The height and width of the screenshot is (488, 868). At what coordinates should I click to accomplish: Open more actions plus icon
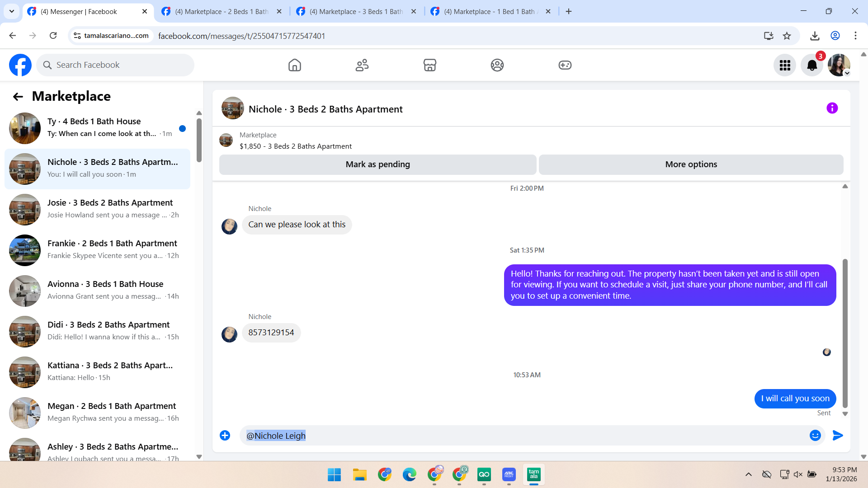225,435
